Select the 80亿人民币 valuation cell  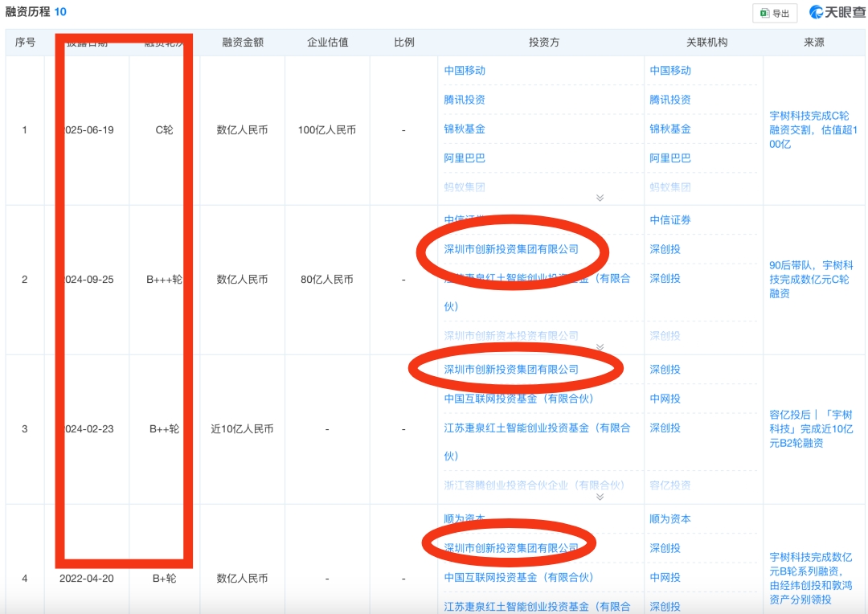[x=326, y=280]
